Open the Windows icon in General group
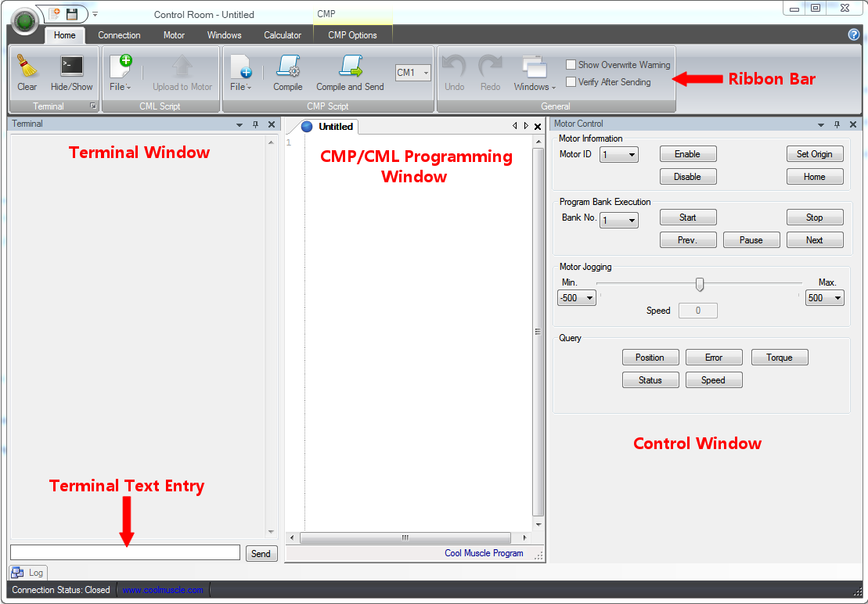Image resolution: width=868 pixels, height=604 pixels. 535,68
